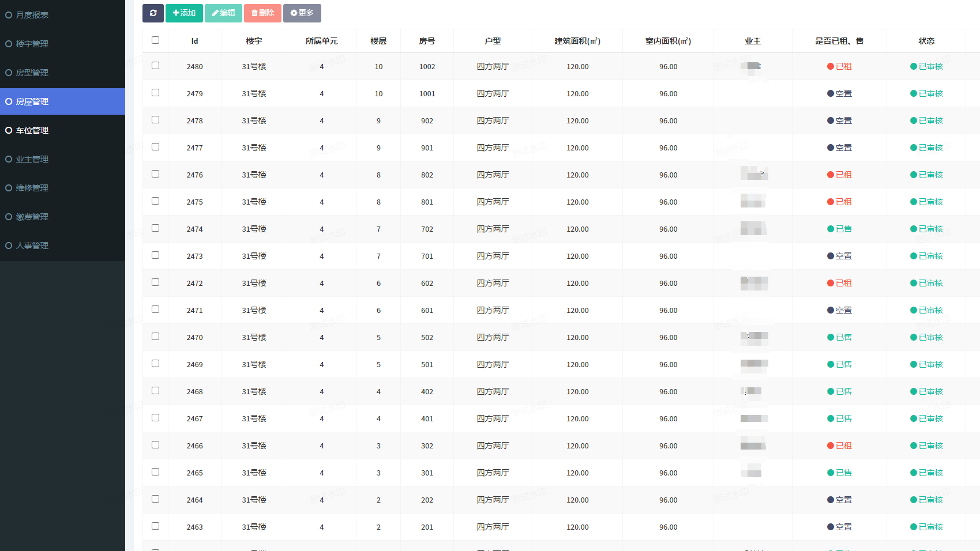Click the circle icon beside 缴费管理
The width and height of the screenshot is (980, 551).
(x=9, y=217)
